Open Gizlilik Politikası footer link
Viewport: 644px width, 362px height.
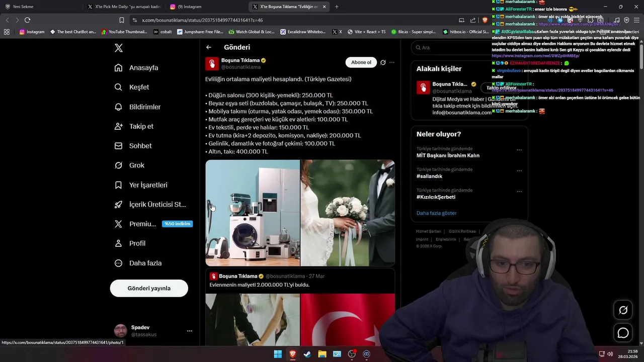click(x=462, y=231)
